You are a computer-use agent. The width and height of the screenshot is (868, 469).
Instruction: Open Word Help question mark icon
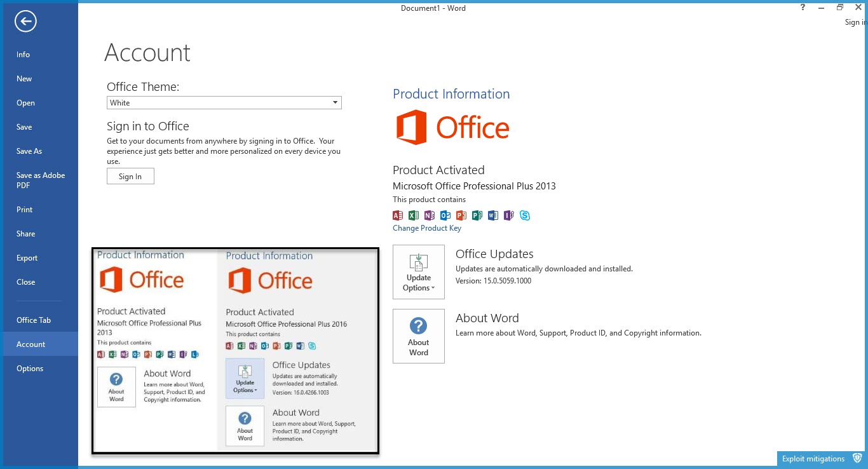point(803,8)
